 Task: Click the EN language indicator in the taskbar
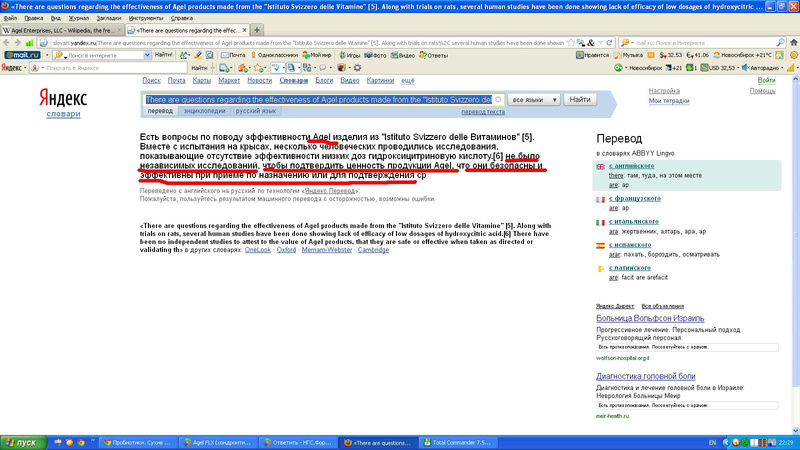713,442
